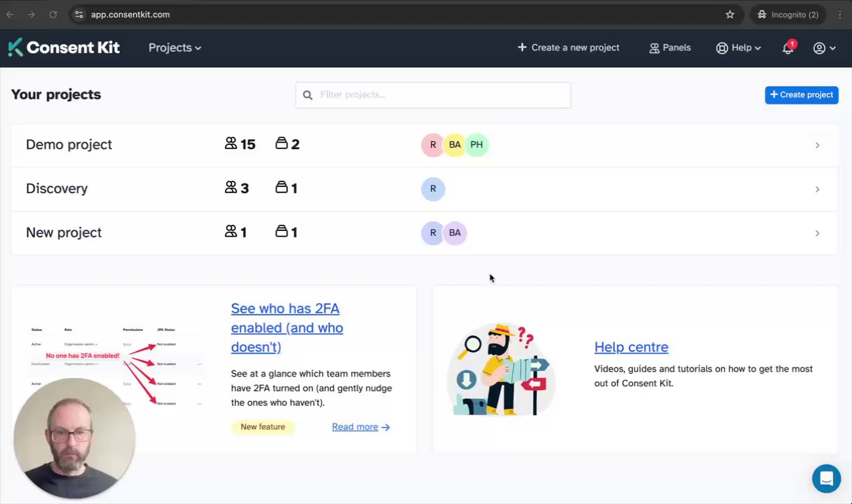852x504 pixels.
Task: Click studies icon in New project row
Action: (282, 231)
